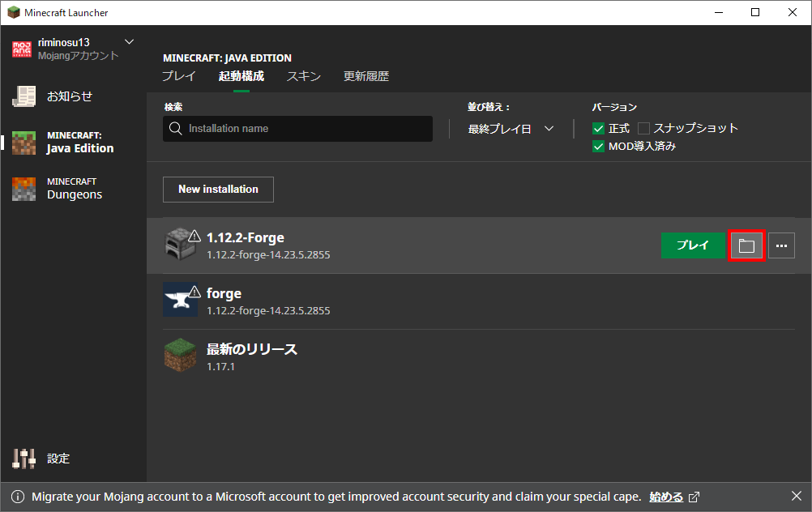Open the game folder for 1.12.2-Forge
Image resolution: width=812 pixels, height=512 pixels.
click(x=746, y=245)
